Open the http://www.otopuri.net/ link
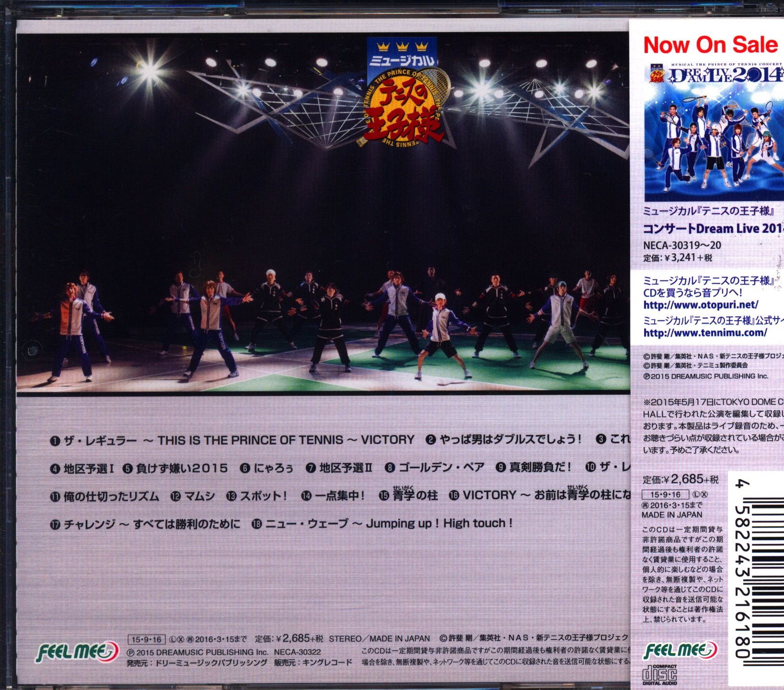 (701, 305)
